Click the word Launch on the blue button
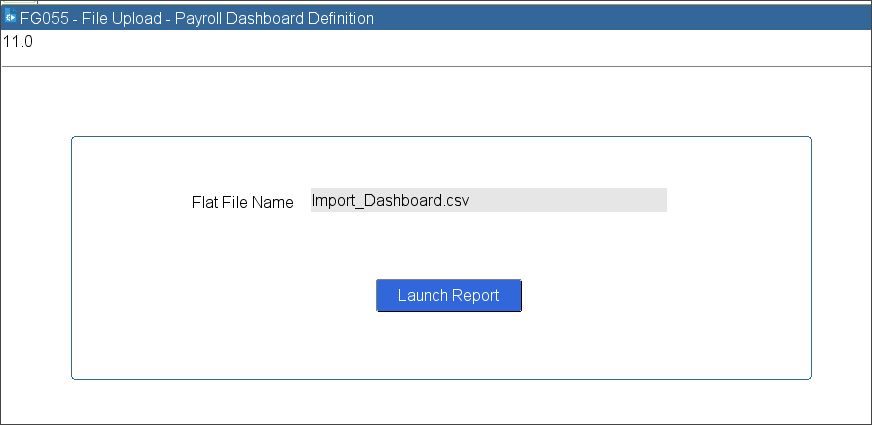The width and height of the screenshot is (872, 425). tap(422, 296)
